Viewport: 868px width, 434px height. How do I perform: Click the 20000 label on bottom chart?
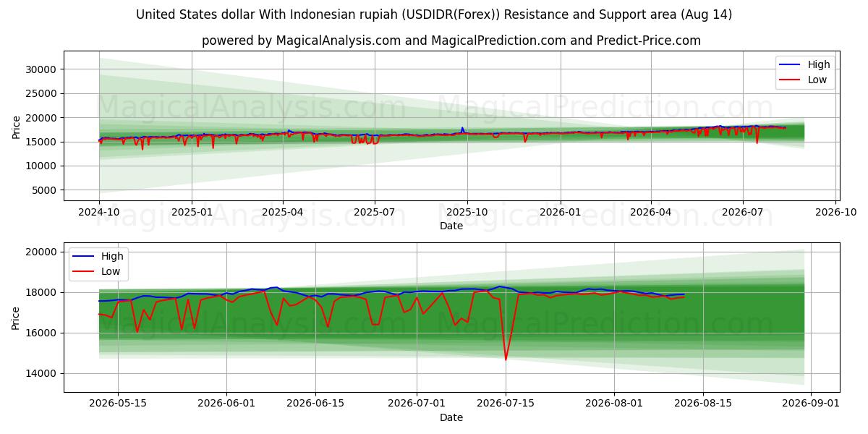pyautogui.click(x=42, y=252)
